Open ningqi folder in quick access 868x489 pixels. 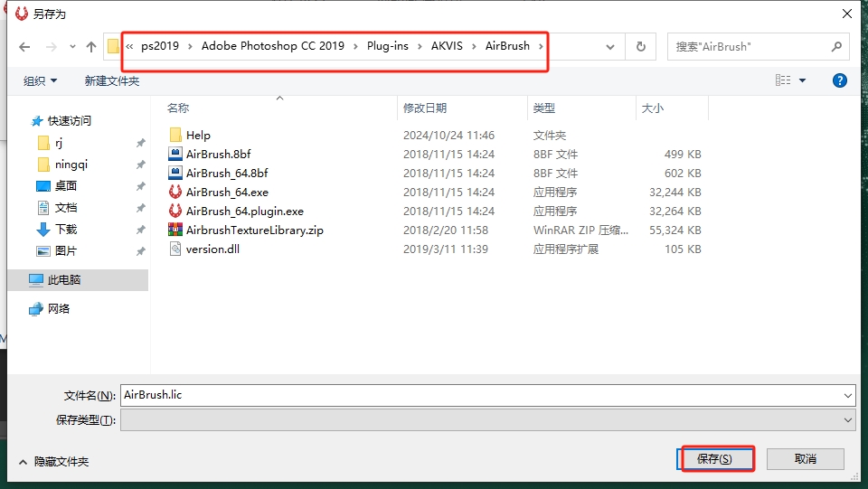tap(71, 165)
